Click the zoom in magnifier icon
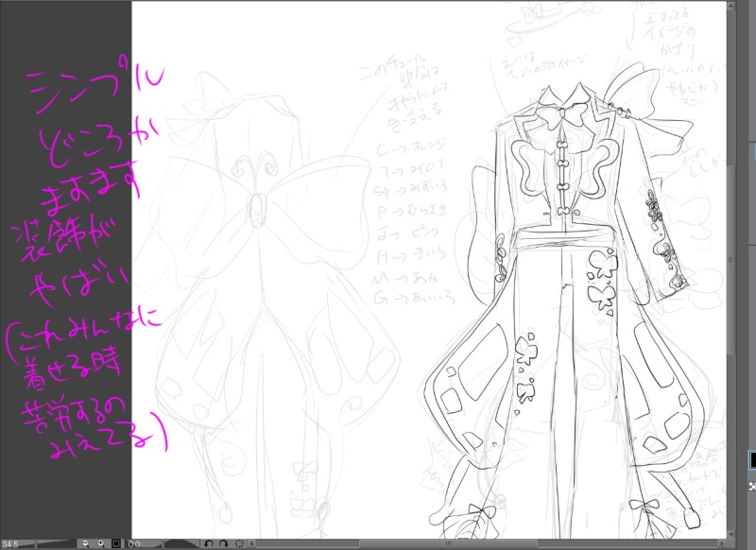756x550 pixels. point(101,543)
